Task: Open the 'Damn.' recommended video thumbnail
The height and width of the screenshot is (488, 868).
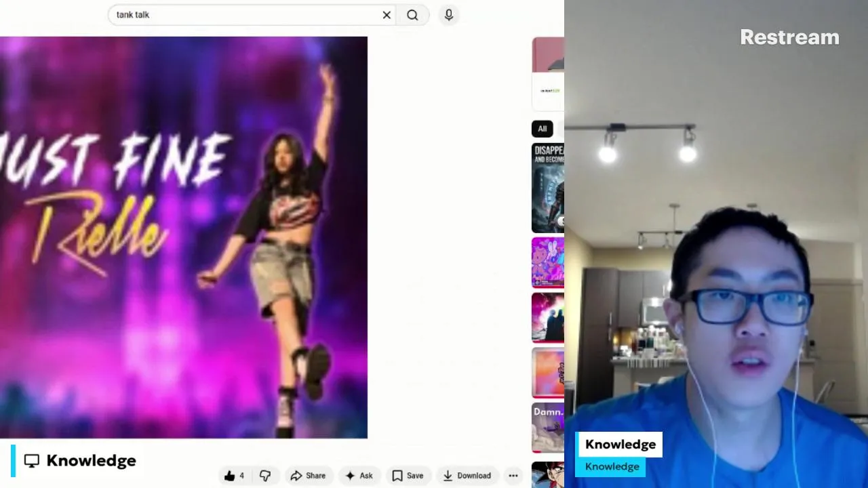Action: click(548, 427)
